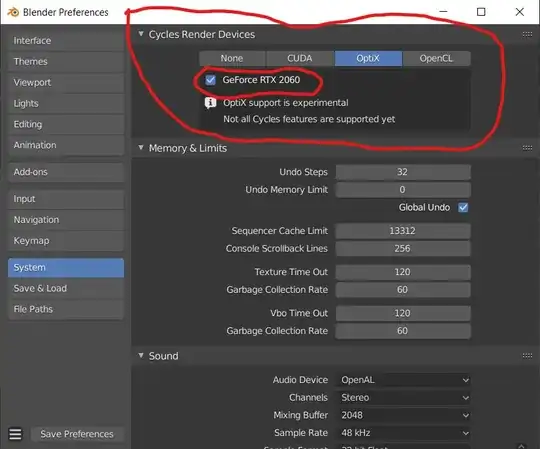
Task: Select CUDA as render device
Action: tap(300, 58)
